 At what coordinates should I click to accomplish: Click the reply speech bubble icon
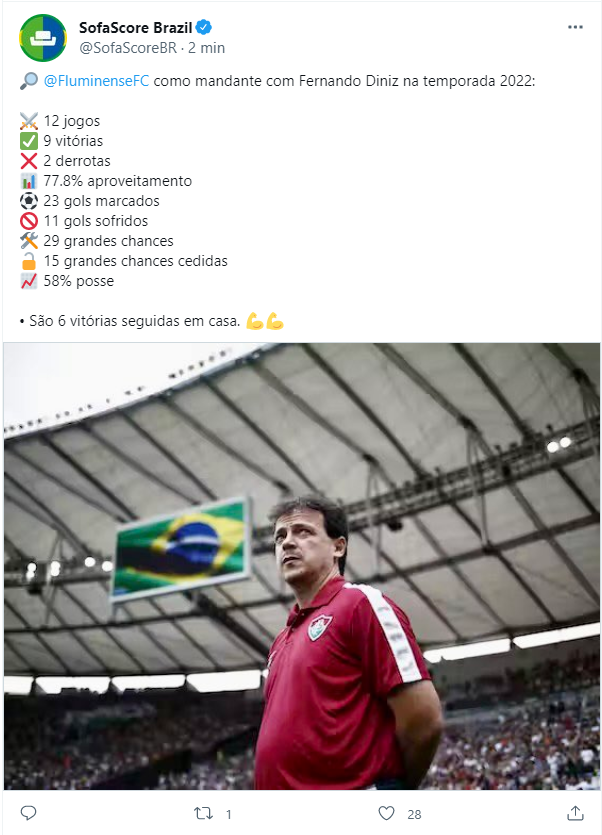click(28, 813)
